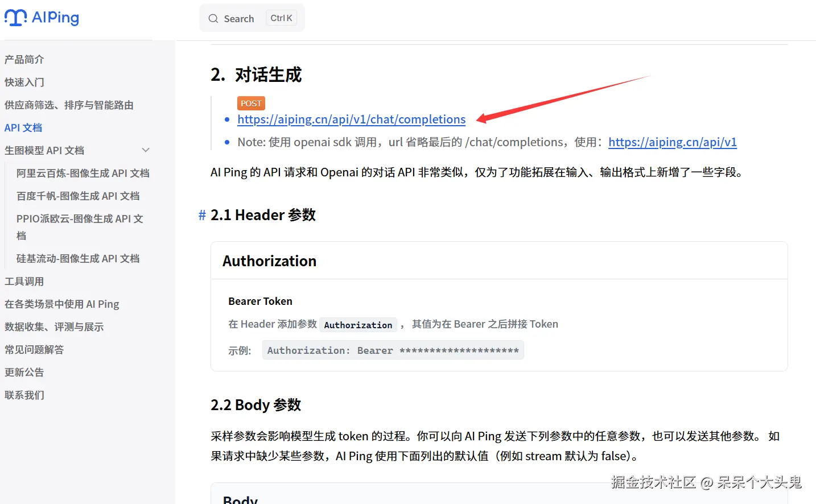816x504 pixels.
Task: Open 百度千帆-图像生成 API 文档
Action: point(78,196)
